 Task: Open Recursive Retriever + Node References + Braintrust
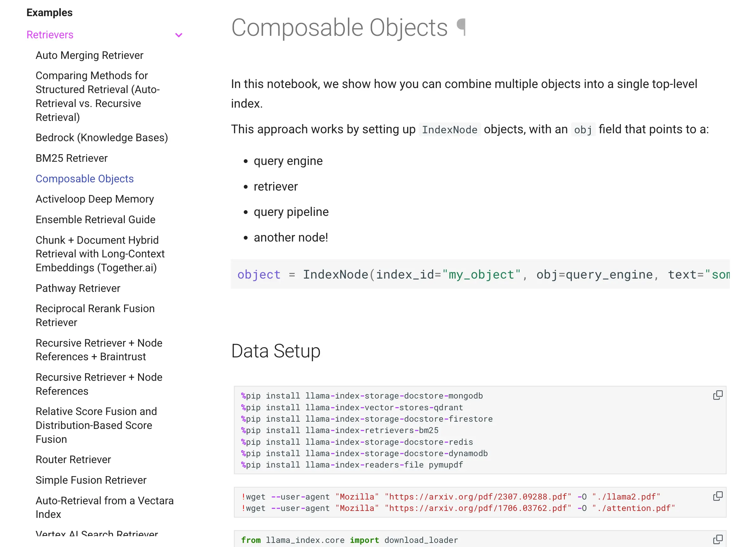99,350
